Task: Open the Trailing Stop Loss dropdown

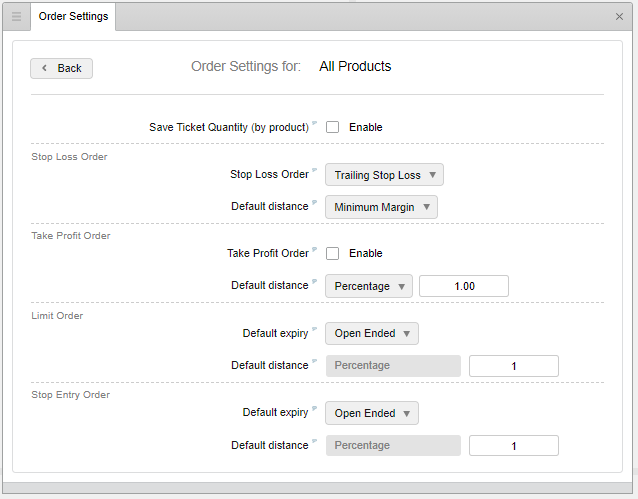Action: pos(384,175)
